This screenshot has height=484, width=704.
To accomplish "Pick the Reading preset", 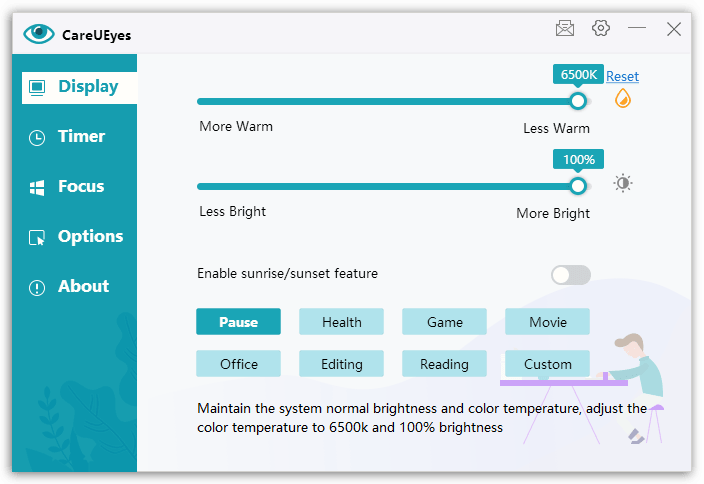I will click(444, 364).
